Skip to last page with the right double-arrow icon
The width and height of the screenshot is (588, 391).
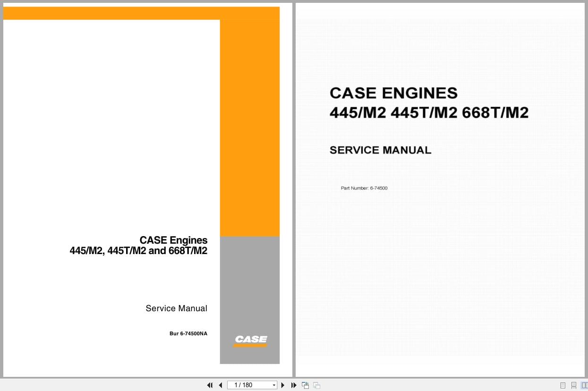click(294, 385)
